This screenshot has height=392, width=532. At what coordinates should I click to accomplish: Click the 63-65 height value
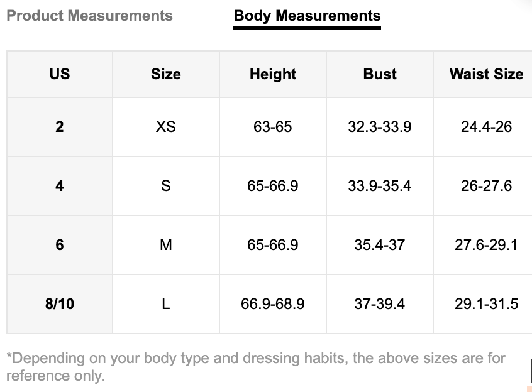(273, 127)
